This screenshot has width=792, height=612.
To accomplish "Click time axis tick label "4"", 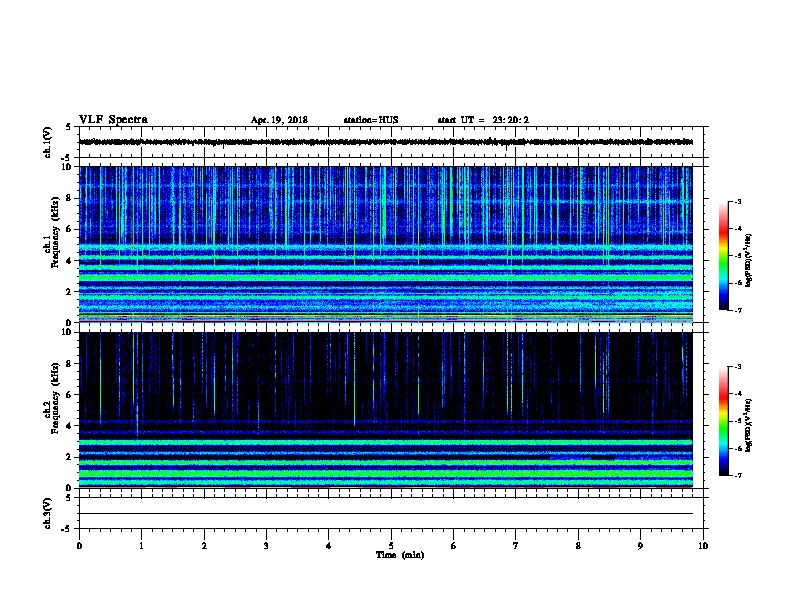I will point(329,546).
